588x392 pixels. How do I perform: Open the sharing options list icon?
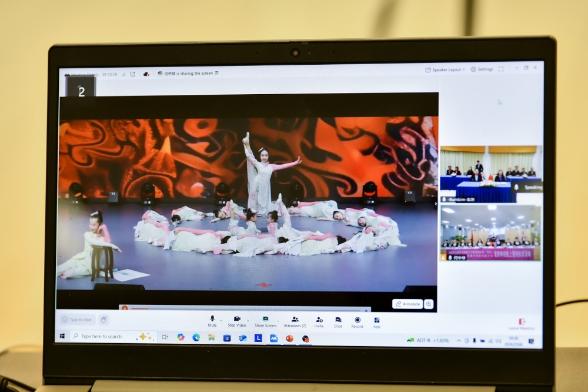coord(217,73)
